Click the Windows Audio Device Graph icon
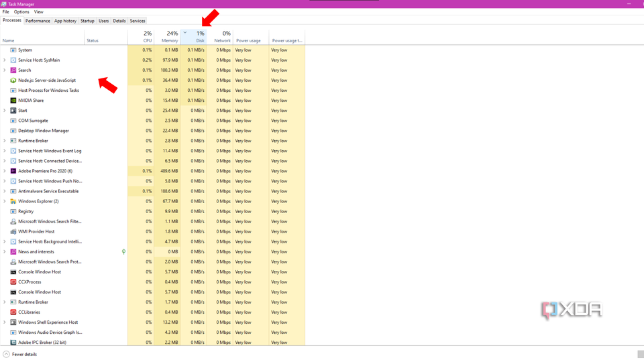Image resolution: width=644 pixels, height=362 pixels. [x=13, y=333]
